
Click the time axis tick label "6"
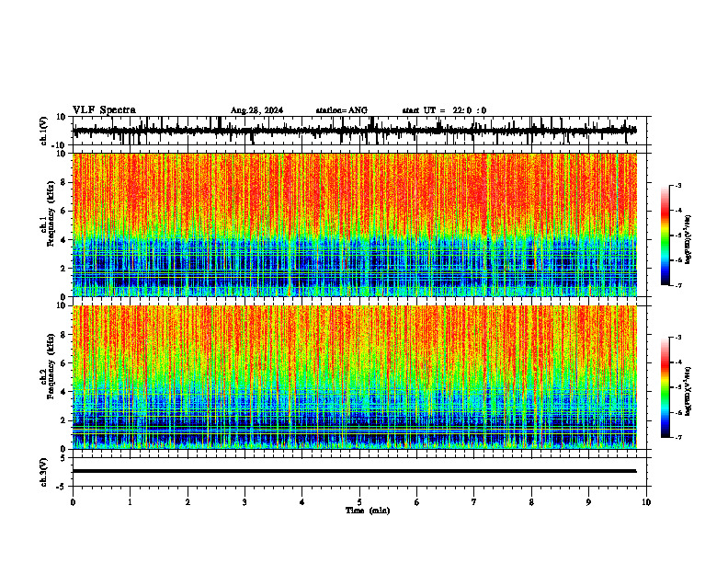pyautogui.click(x=417, y=502)
